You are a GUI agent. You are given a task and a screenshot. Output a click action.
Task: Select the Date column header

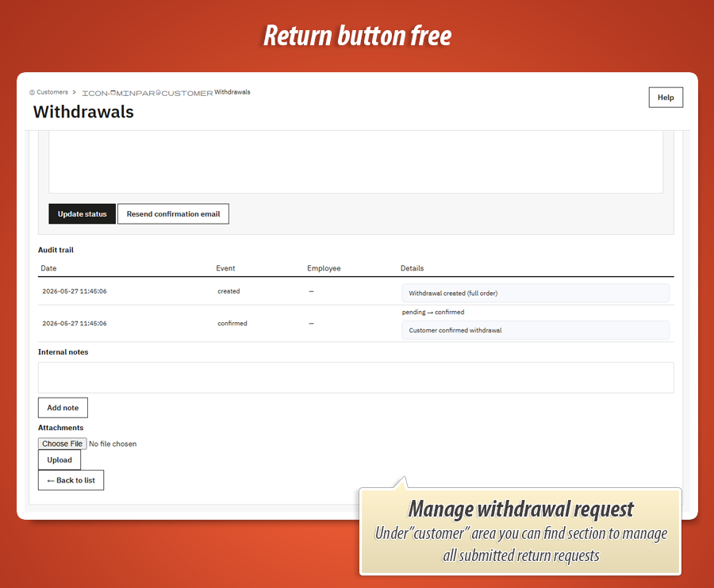[48, 268]
